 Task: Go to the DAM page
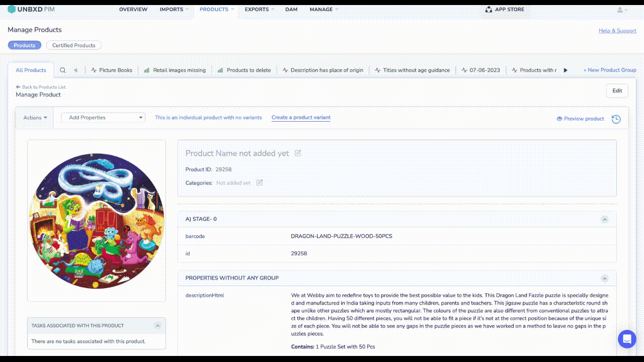[291, 9]
